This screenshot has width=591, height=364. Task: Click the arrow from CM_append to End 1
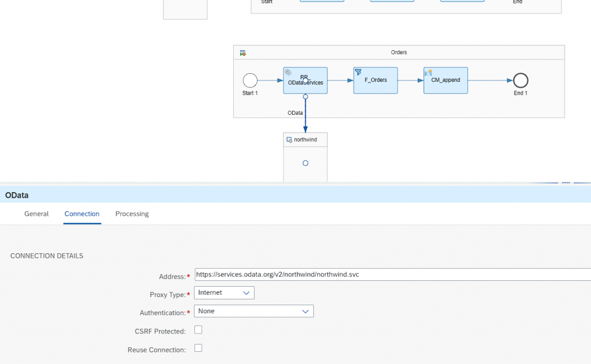(491, 80)
